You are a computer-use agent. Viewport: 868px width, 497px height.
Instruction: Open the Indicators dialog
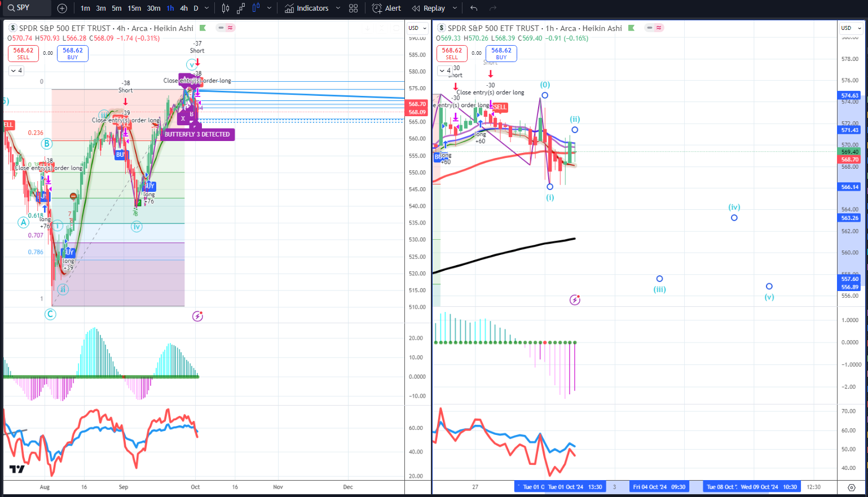pos(307,8)
